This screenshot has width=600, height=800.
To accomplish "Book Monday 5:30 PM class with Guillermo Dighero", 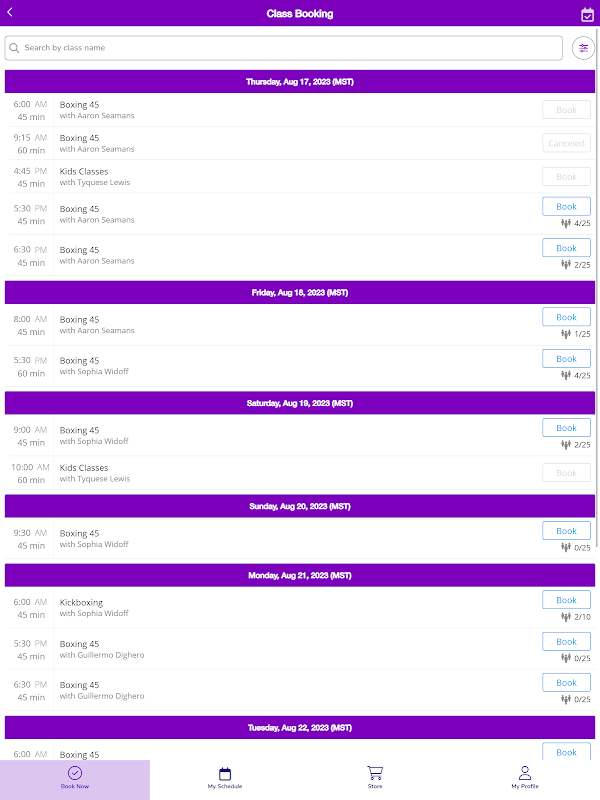I will coord(566,642).
